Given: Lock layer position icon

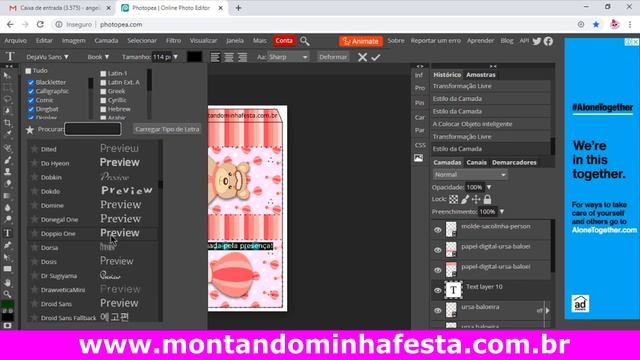Looking at the screenshot, I should 476,199.
